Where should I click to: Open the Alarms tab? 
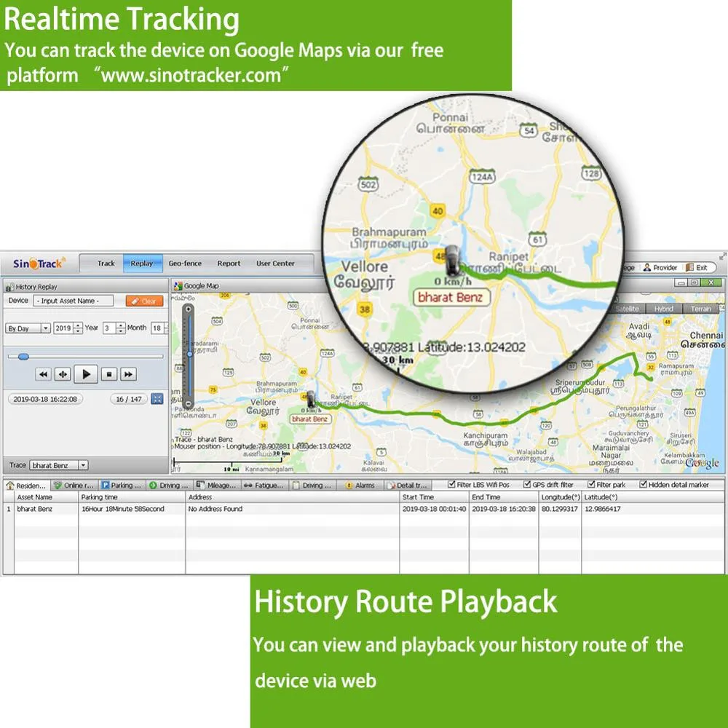(x=360, y=485)
